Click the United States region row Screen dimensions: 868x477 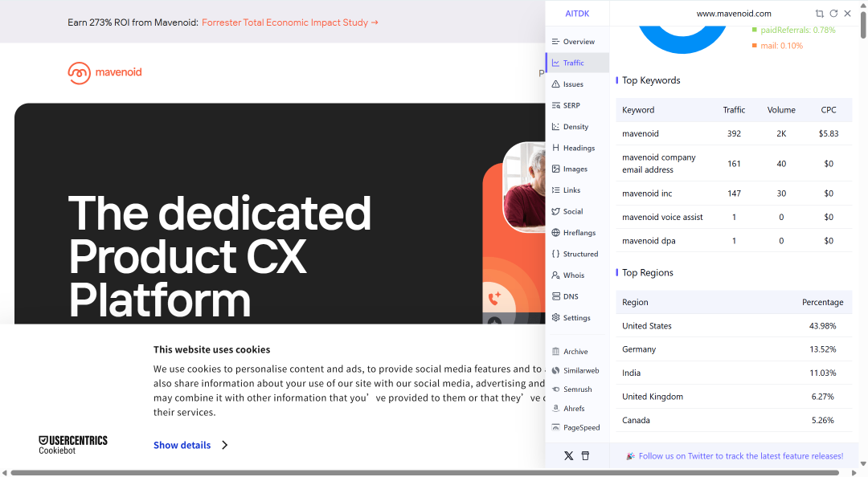(734, 326)
